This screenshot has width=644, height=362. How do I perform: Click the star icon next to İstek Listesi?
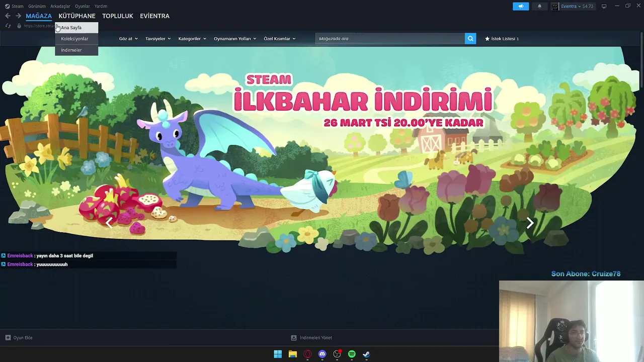487,39
